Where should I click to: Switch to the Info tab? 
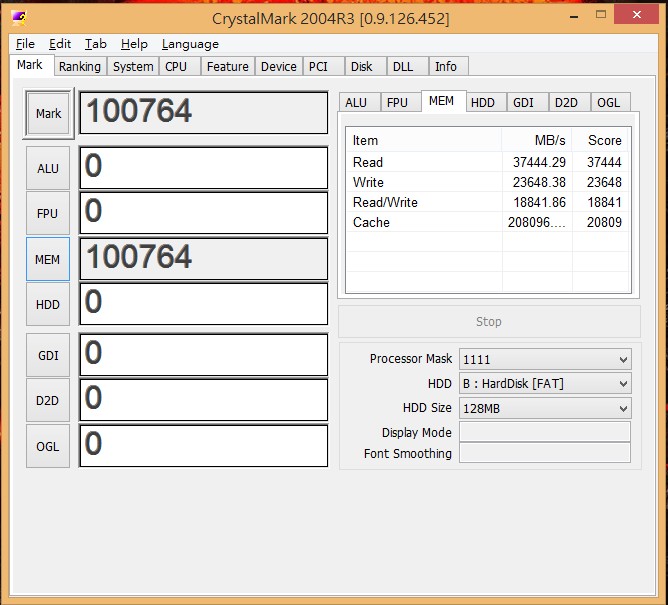(449, 66)
